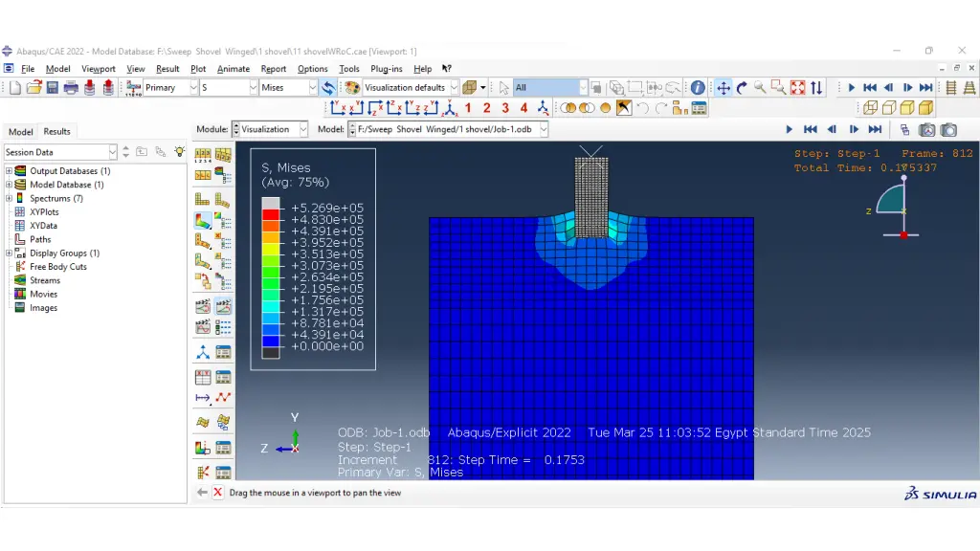This screenshot has height=551, width=980.
Task: Open Session Data dropdown
Action: [112, 152]
